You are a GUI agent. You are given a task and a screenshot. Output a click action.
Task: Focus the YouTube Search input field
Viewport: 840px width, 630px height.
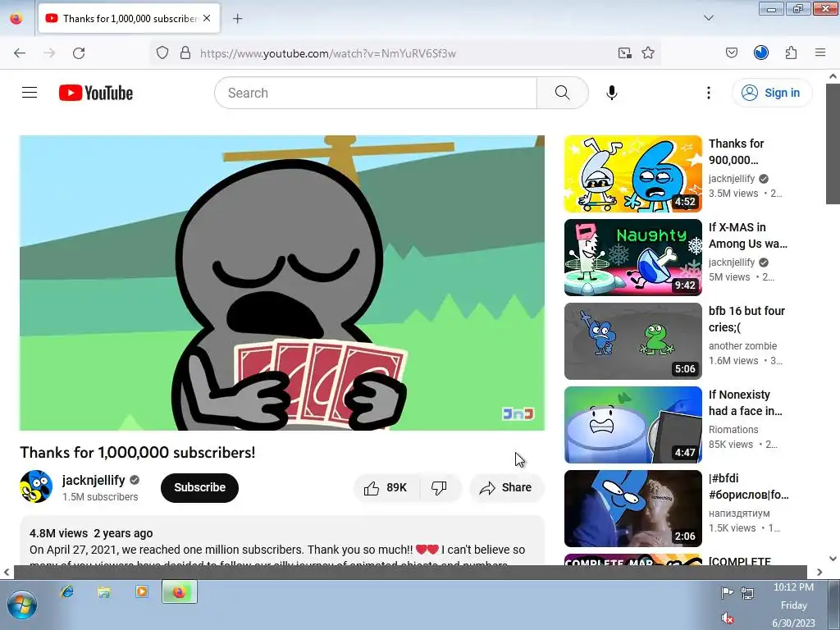coord(376,93)
